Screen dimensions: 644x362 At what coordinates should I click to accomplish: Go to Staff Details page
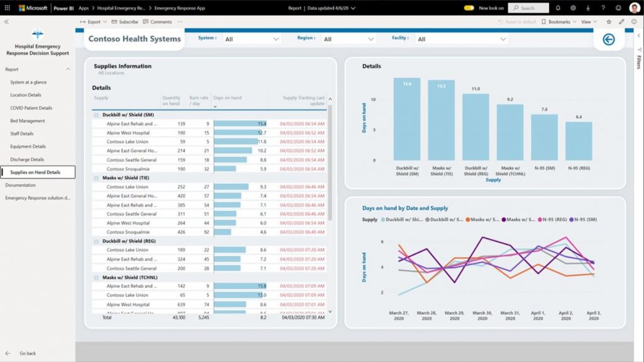tap(22, 133)
